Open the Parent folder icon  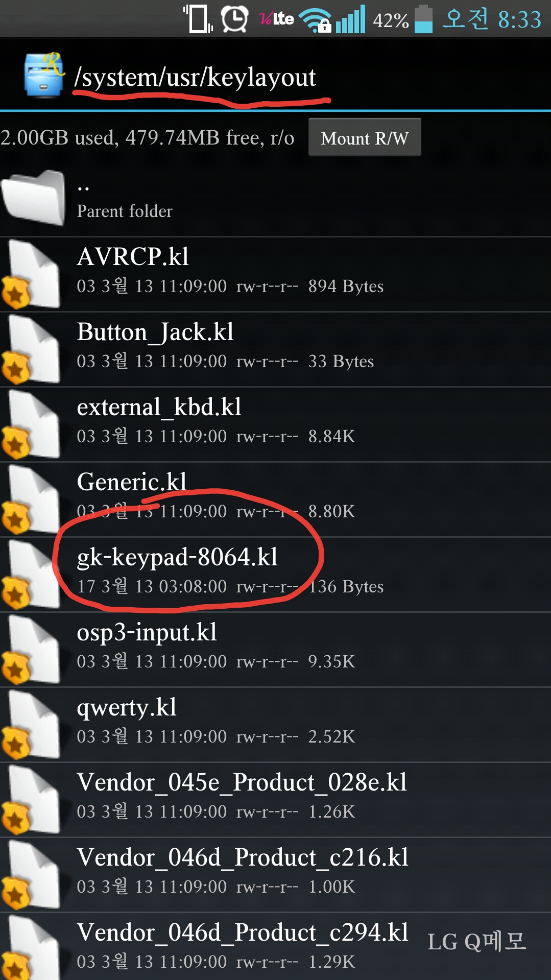[34, 198]
